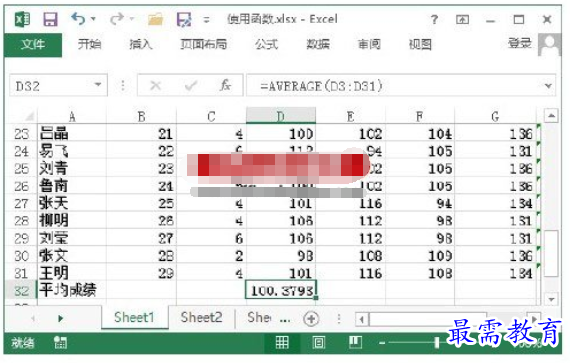Click cell containing 王明
Screen dimensions: 570x363
(72, 273)
